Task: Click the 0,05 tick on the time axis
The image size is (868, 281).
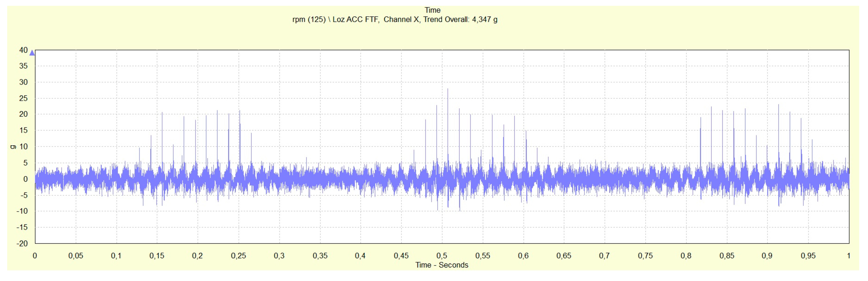Action: tap(76, 256)
